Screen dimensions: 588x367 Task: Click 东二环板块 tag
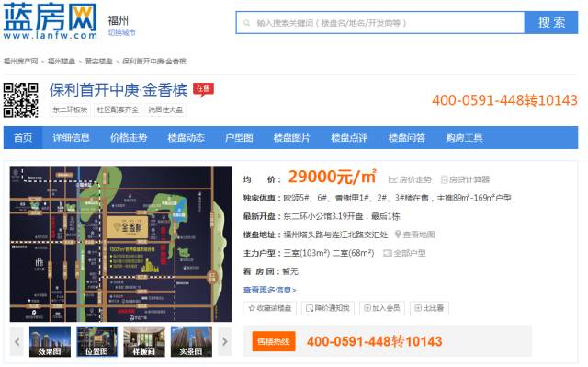[70, 109]
